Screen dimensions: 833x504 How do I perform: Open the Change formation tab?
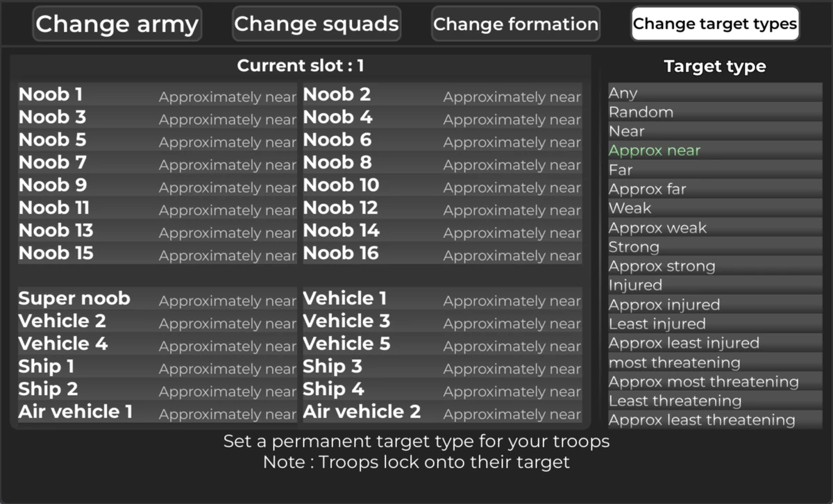516,24
